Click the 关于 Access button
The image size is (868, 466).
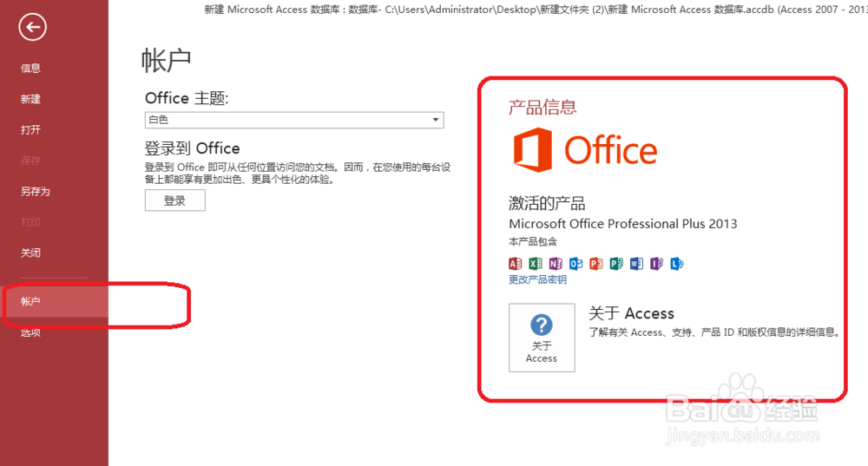tap(542, 338)
